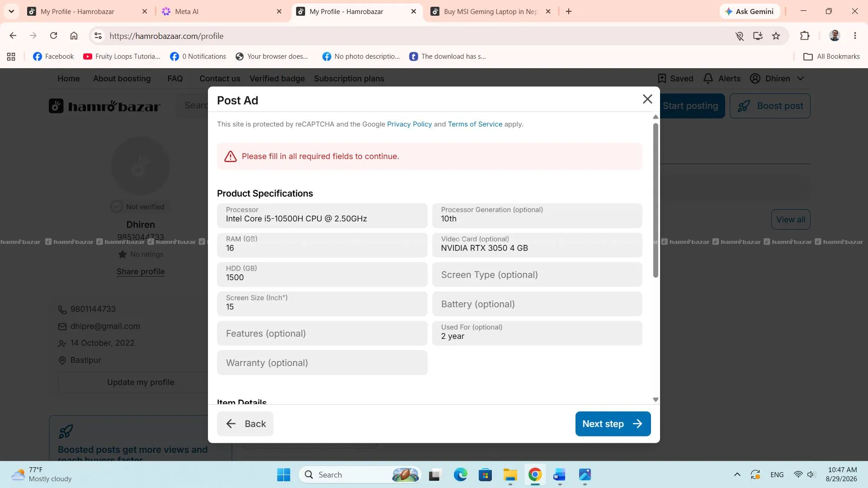Open the Facebook bookmark
Viewport: 868px width, 488px height.
click(53, 56)
